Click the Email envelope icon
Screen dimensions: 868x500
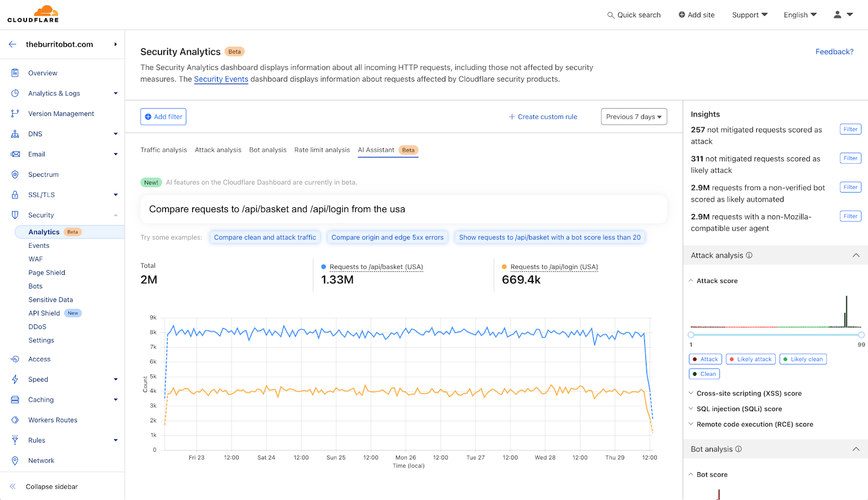pyautogui.click(x=15, y=154)
